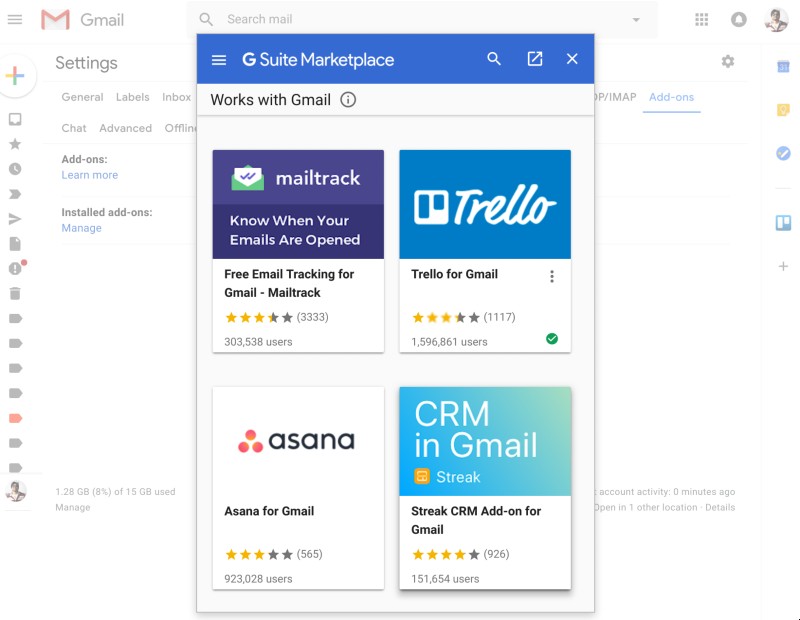This screenshot has height=620, width=800.
Task: Click the 303,538 users text
Action: (258, 342)
